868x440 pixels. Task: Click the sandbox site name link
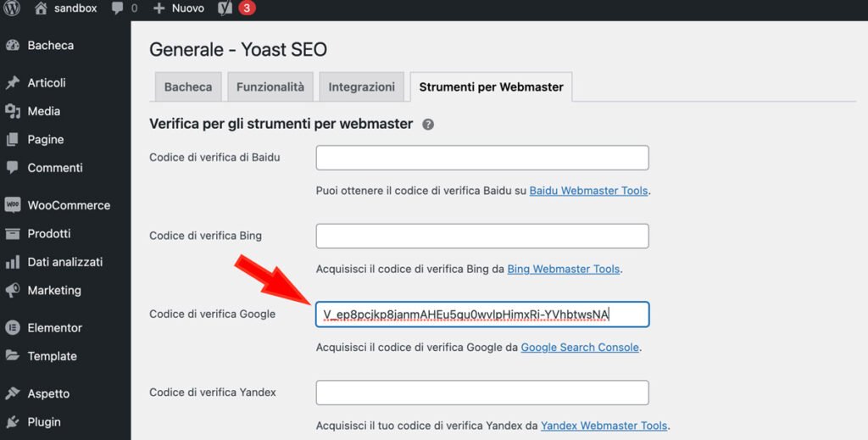click(75, 8)
